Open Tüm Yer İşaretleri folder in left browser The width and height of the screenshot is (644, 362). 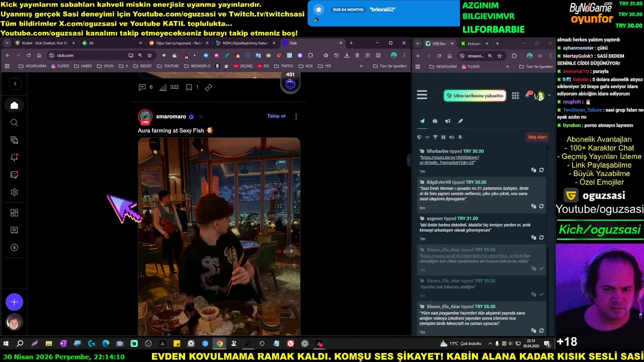pos(390,66)
